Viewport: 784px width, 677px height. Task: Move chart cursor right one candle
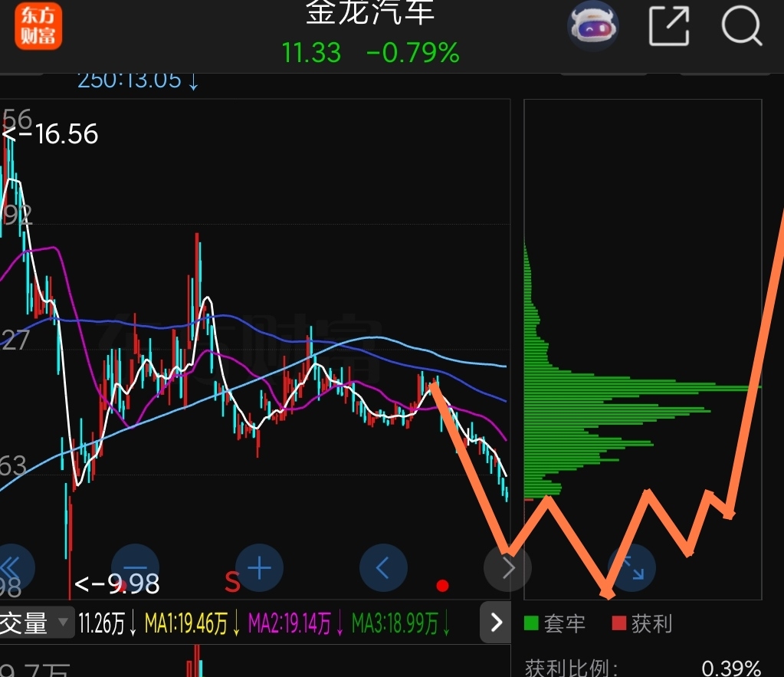507,568
